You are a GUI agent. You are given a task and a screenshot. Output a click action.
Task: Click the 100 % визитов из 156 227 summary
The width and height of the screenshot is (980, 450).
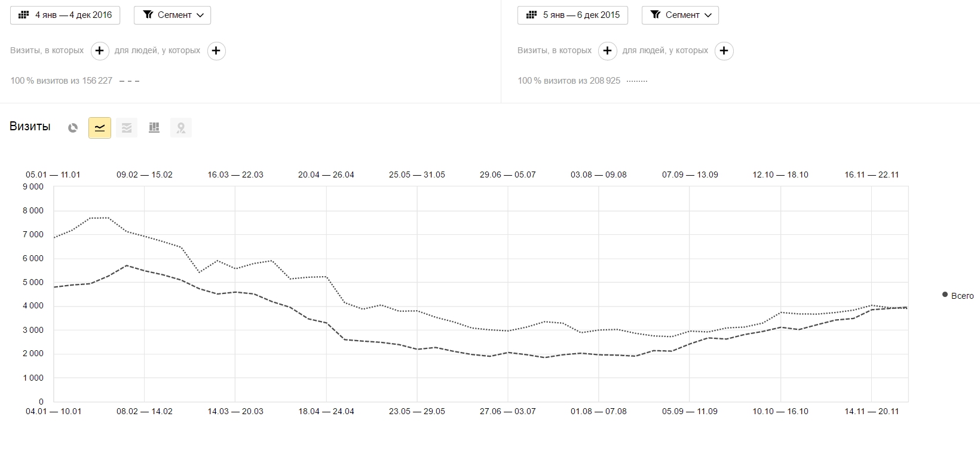click(61, 81)
